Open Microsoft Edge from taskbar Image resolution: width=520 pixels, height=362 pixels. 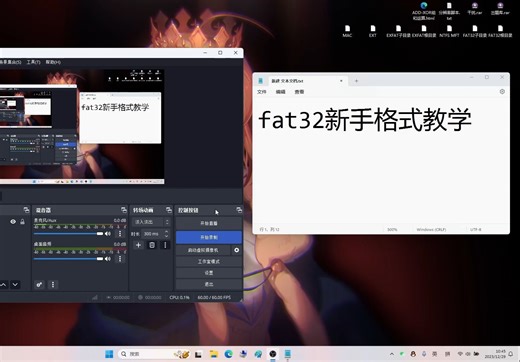click(228, 354)
